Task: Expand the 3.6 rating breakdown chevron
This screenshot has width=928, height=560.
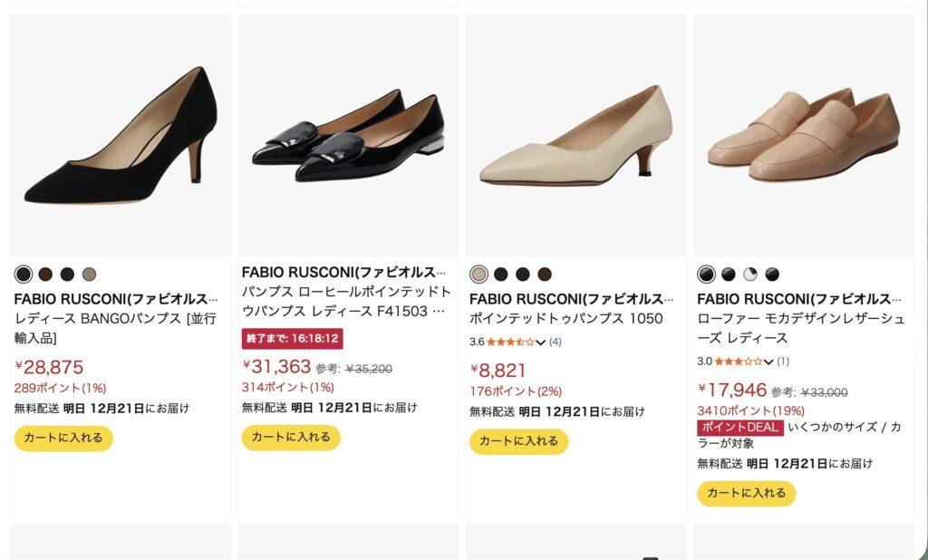Action: [x=541, y=343]
